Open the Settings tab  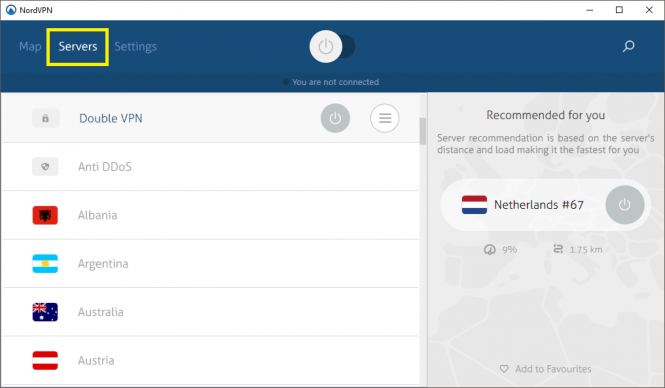pyautogui.click(x=135, y=46)
